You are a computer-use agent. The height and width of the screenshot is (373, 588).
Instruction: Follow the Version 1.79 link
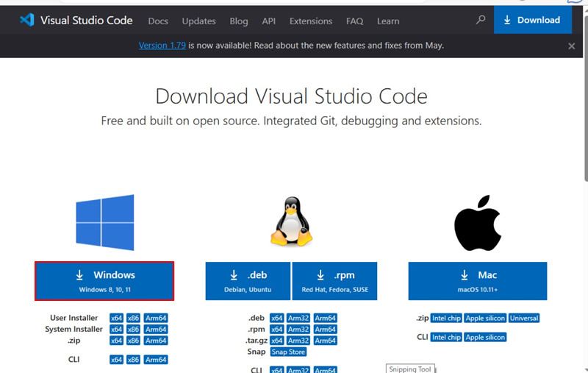point(162,46)
